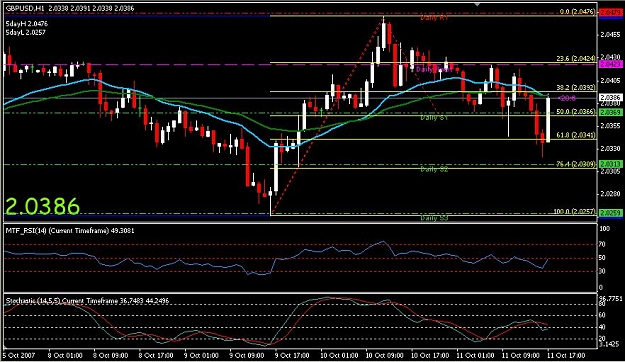Click the 9 Oct 01:00 time label
Screen dimensions: 625x362
point(201,355)
